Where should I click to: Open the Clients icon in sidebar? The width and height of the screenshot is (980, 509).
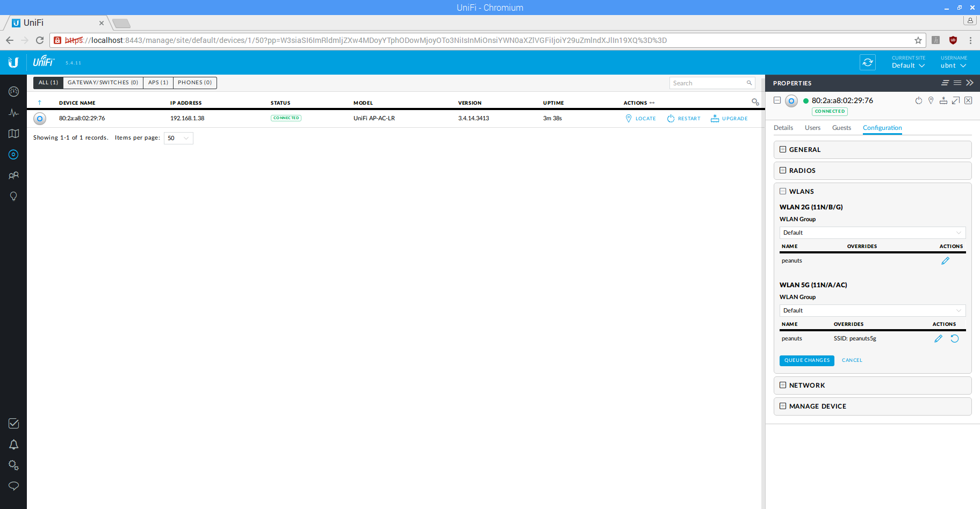(x=13, y=176)
